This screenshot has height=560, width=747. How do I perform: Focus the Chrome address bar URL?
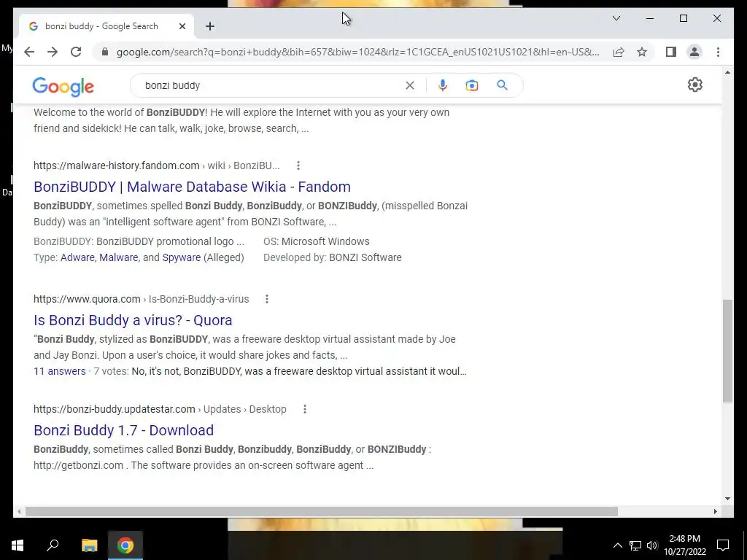[357, 52]
